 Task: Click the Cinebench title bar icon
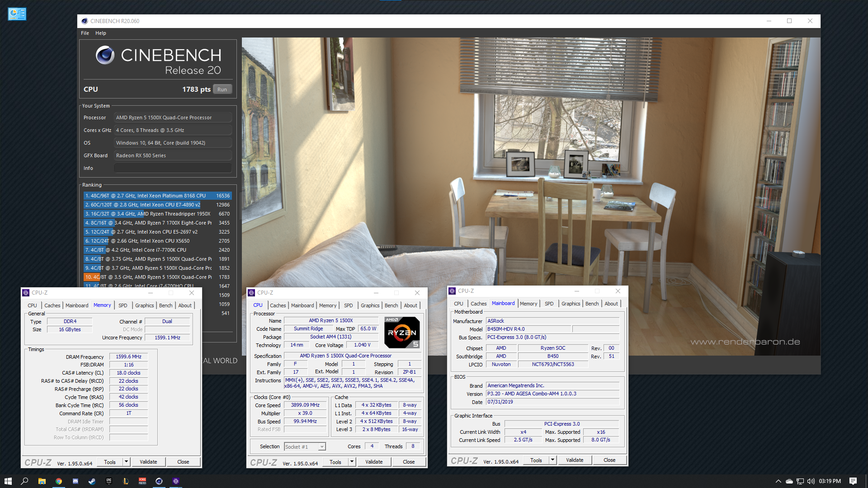[x=85, y=21]
